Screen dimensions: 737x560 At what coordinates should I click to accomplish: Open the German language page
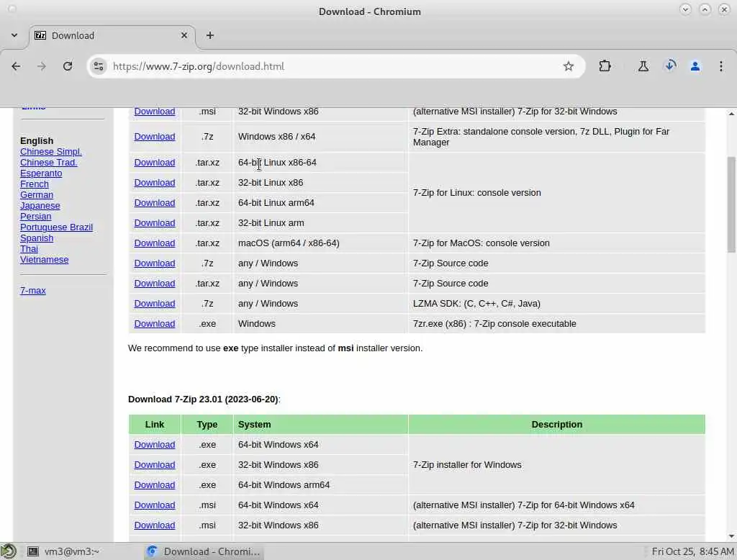click(x=37, y=194)
